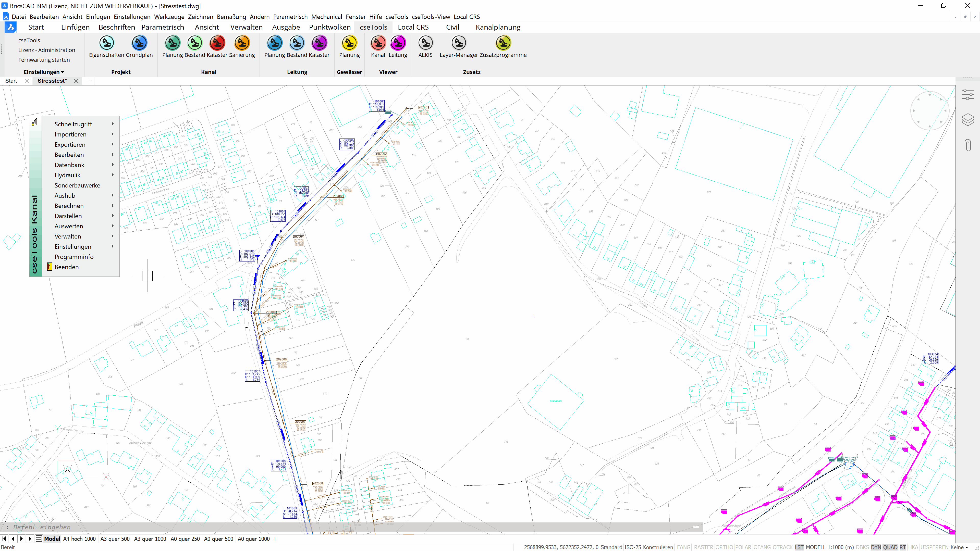This screenshot has width=980, height=551.
Task: Toggle FANG snap in status bar
Action: pos(683,547)
